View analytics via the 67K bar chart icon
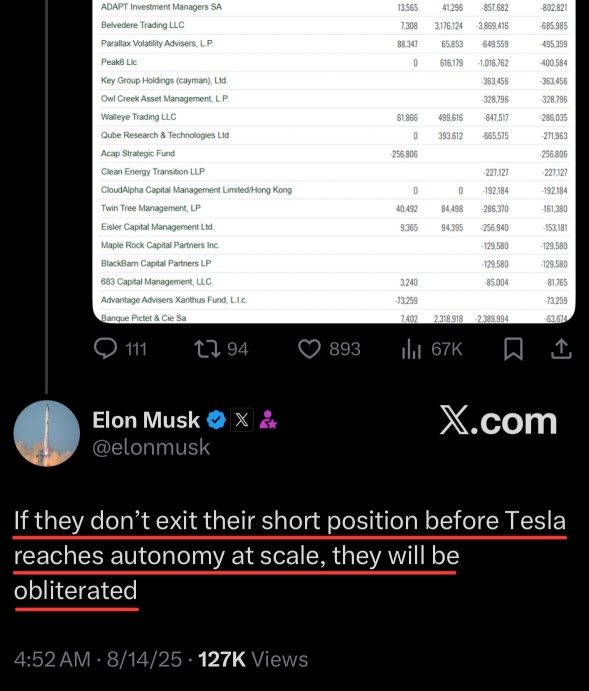The image size is (589, 691). (411, 349)
